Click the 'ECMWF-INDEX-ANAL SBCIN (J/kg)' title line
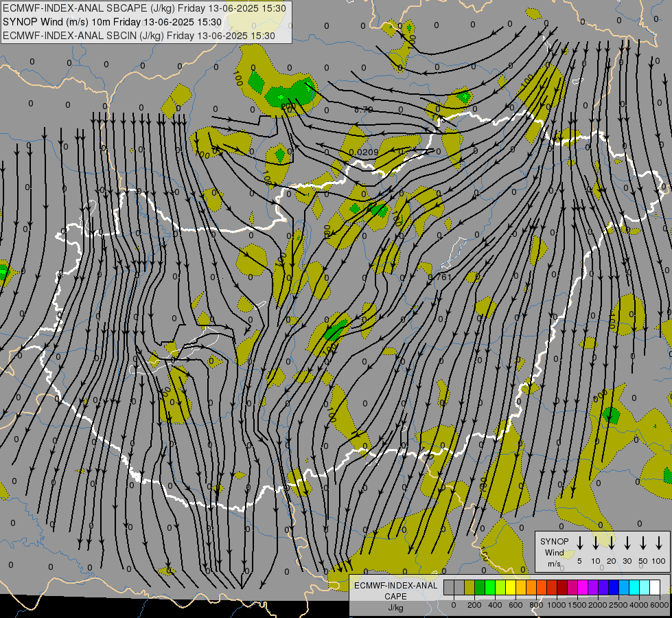672x618 pixels. [139, 36]
